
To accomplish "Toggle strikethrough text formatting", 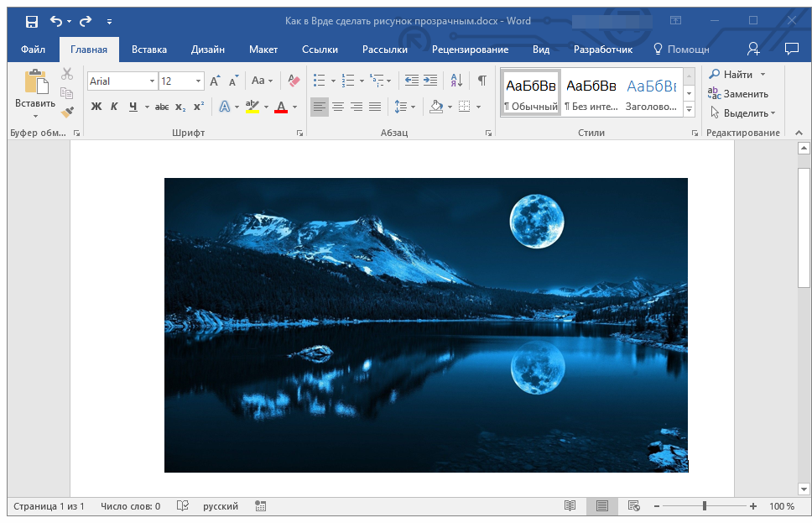I will 162,107.
